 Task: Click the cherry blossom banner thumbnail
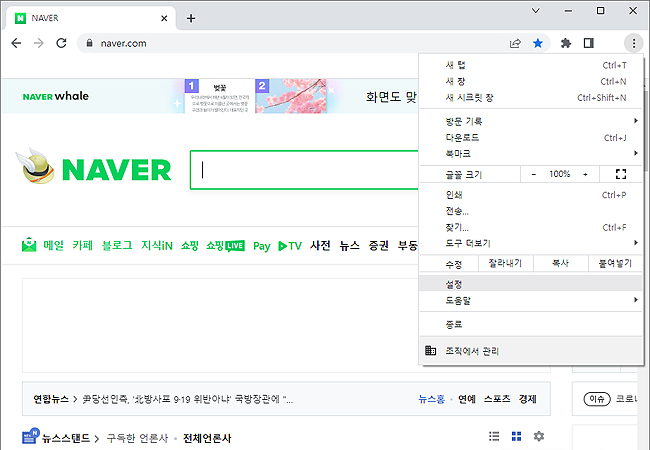coord(291,96)
